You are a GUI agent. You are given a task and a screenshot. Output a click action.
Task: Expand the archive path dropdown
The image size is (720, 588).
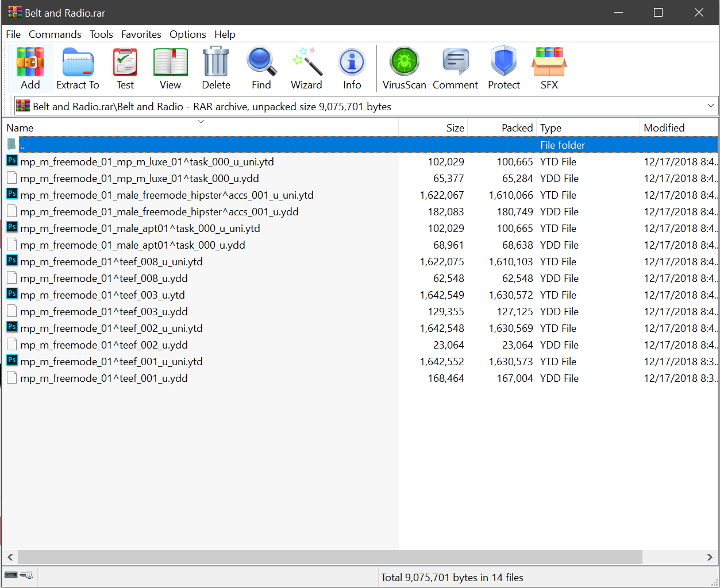711,106
